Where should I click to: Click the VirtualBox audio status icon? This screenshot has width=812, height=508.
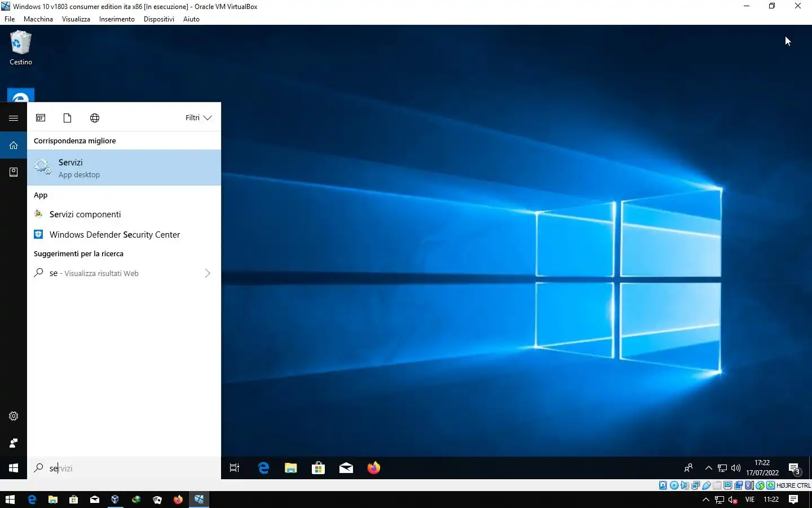[685, 485]
